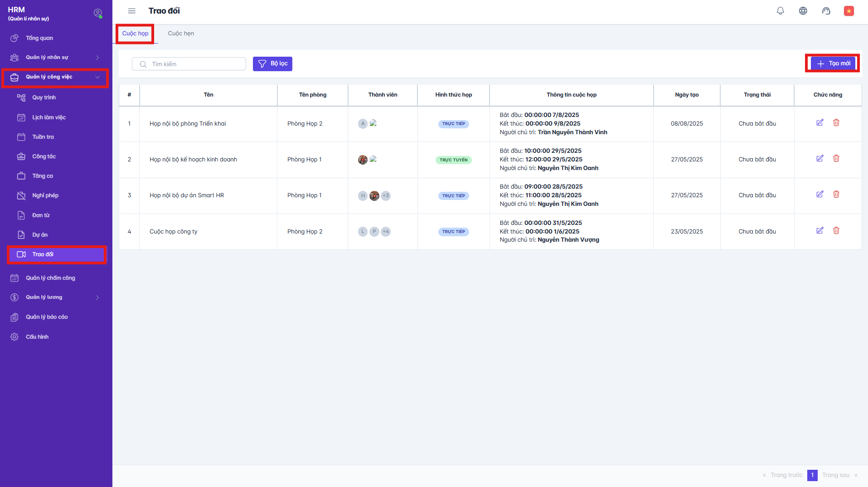Screen dimensions: 868x487
Task: Click the Tạo mới button
Action: (833, 63)
